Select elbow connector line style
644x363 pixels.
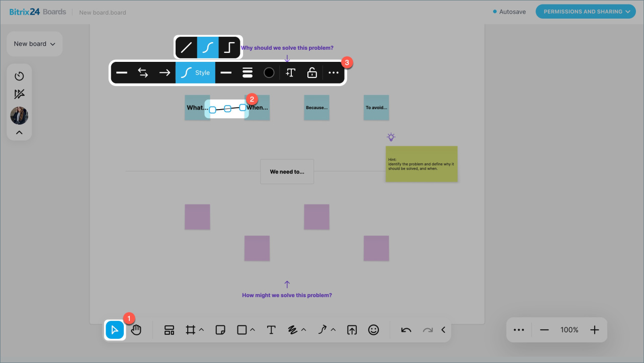229,48
